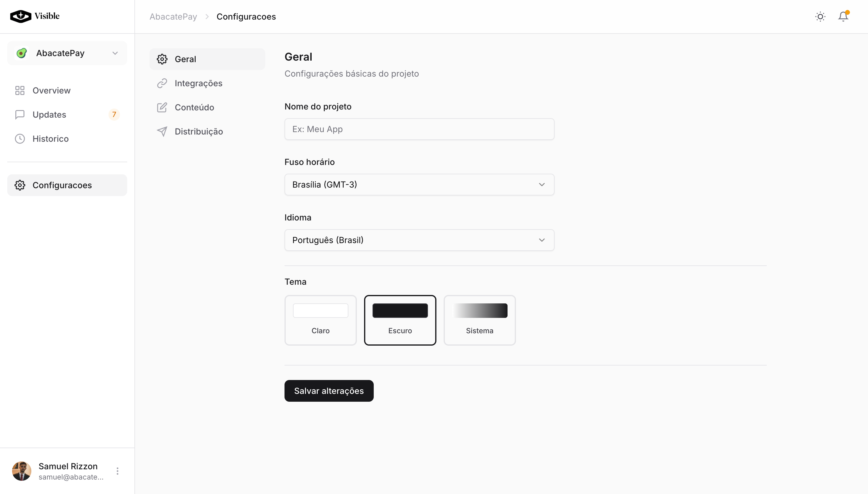Viewport: 868px width, 494px height.
Task: Click Salvar alterações button
Action: pos(329,391)
